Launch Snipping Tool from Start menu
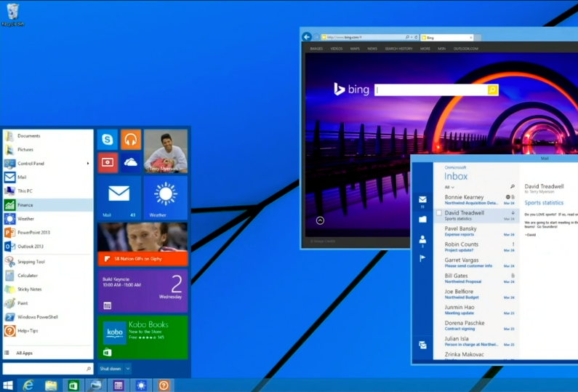578x392 pixels. coord(48,262)
